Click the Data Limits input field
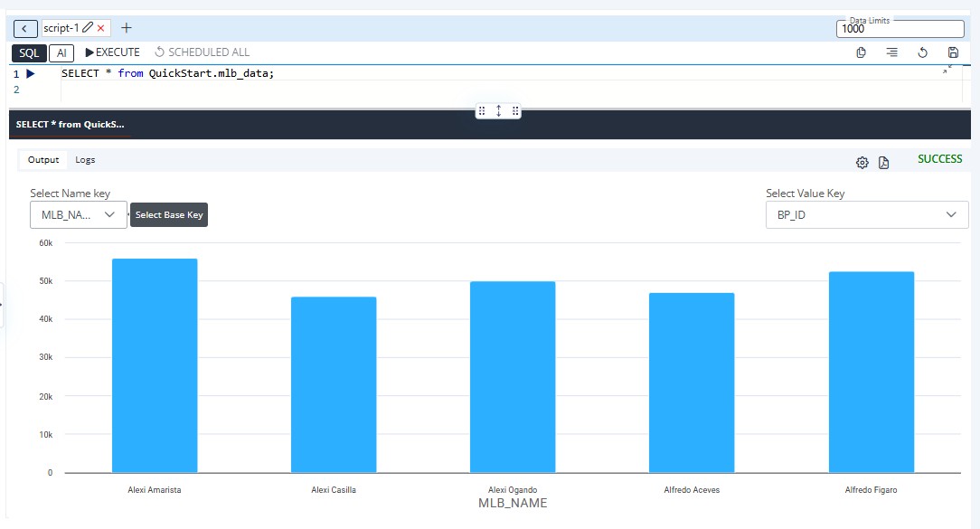Image resolution: width=980 pixels, height=529 pixels. (900, 29)
